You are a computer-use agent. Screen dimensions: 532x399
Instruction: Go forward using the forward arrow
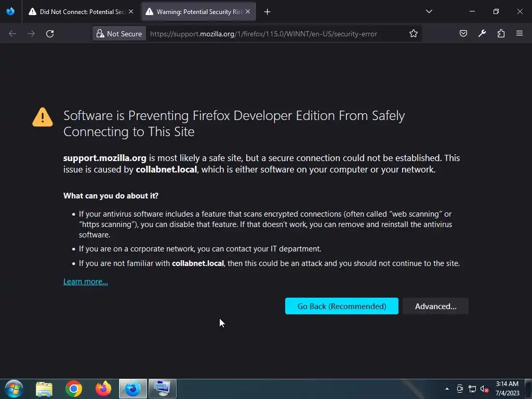(31, 34)
